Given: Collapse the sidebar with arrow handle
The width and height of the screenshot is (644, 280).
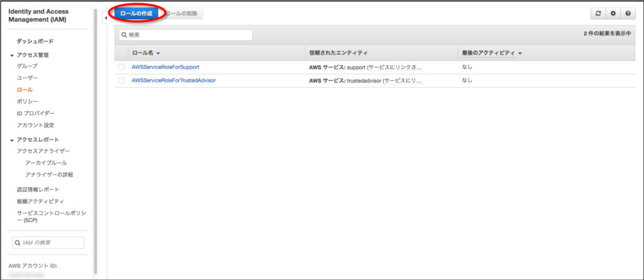Looking at the screenshot, I should tap(104, 18).
